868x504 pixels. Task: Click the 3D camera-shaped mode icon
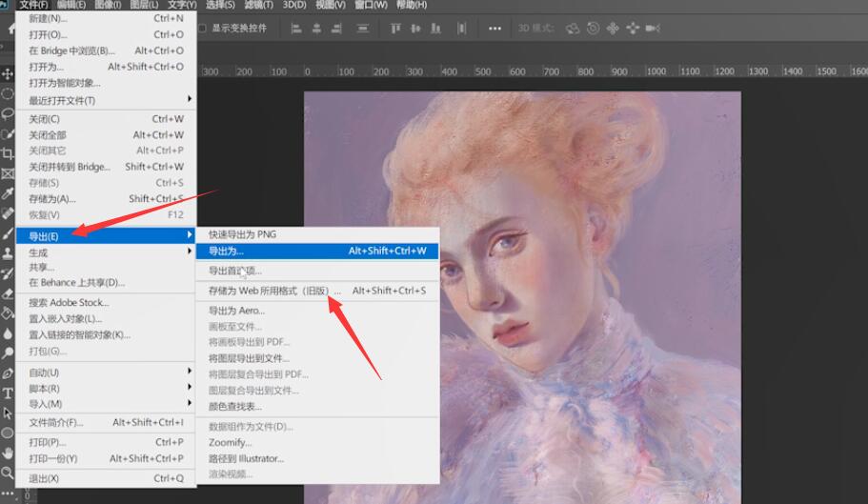653,29
